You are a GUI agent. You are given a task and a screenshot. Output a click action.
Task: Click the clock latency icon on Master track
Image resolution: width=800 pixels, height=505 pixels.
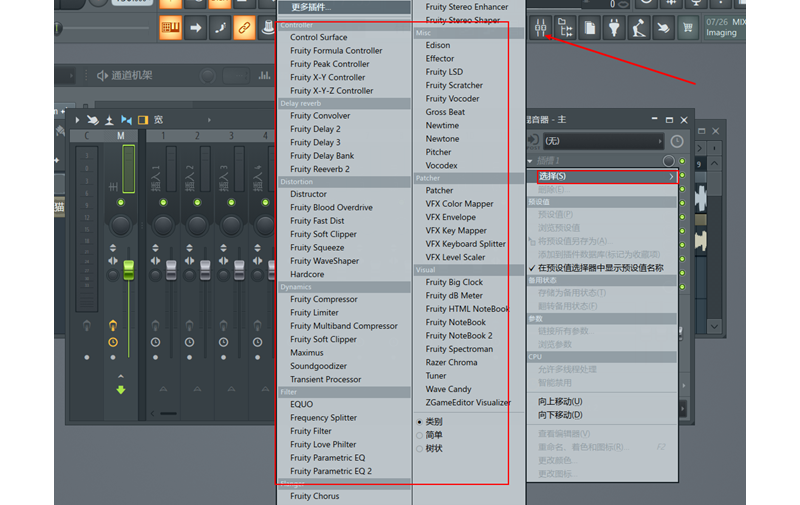click(113, 342)
